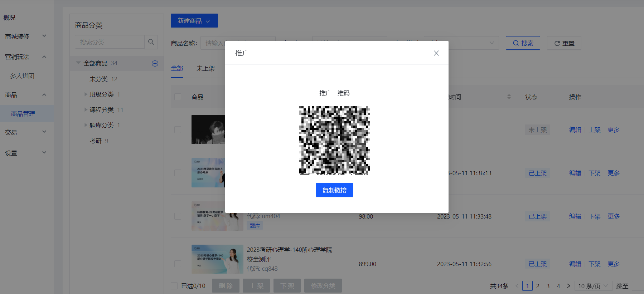Click the bulk 修改分类 button
Image resolution: width=644 pixels, height=294 pixels.
pyautogui.click(x=323, y=286)
